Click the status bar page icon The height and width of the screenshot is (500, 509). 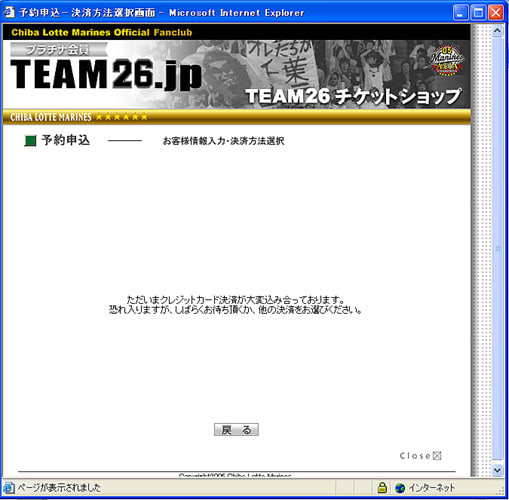(8, 488)
